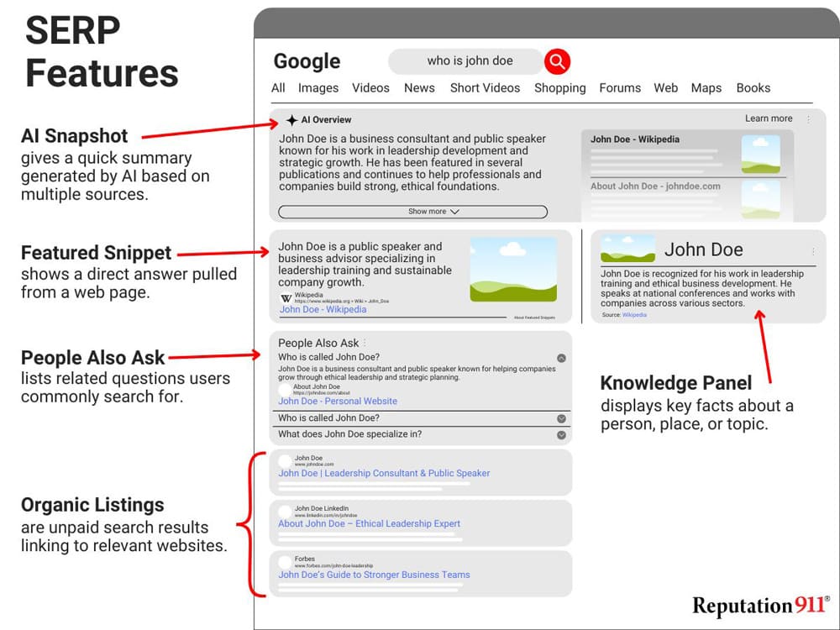Viewport: 840px width, 630px height.
Task: Open 'John Doe's Guide to Stronger Business Teams'
Action: pos(374,575)
